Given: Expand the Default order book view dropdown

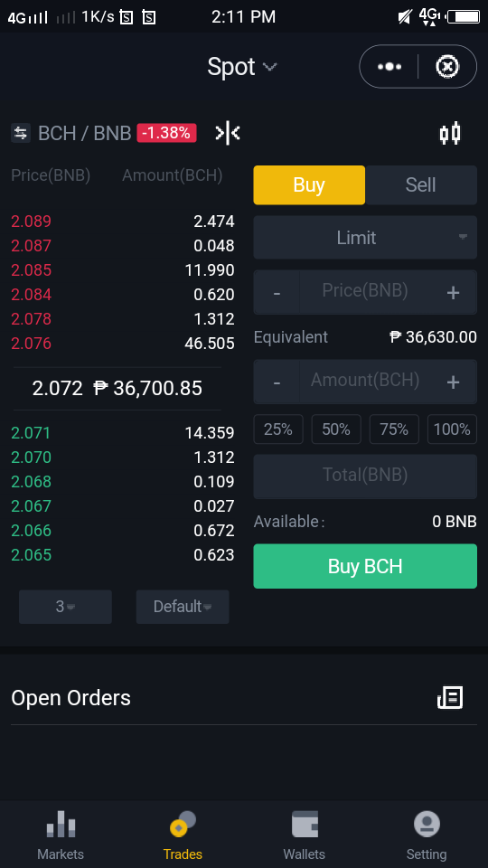Looking at the screenshot, I should click(183, 607).
